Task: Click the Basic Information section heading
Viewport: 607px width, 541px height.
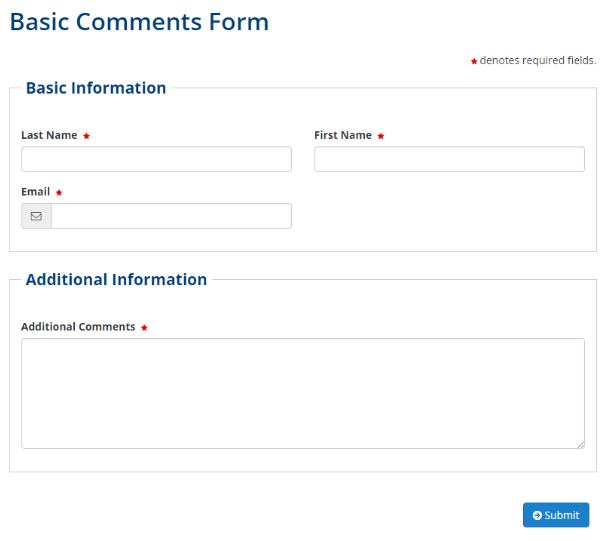Action: (96, 88)
